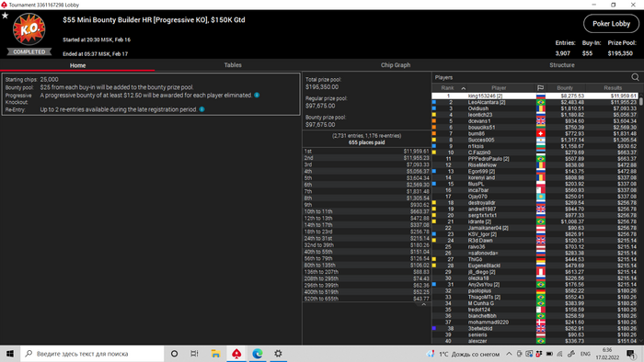The height and width of the screenshot is (362, 644).
Task: Show hidden system tray icons
Action: (509, 354)
